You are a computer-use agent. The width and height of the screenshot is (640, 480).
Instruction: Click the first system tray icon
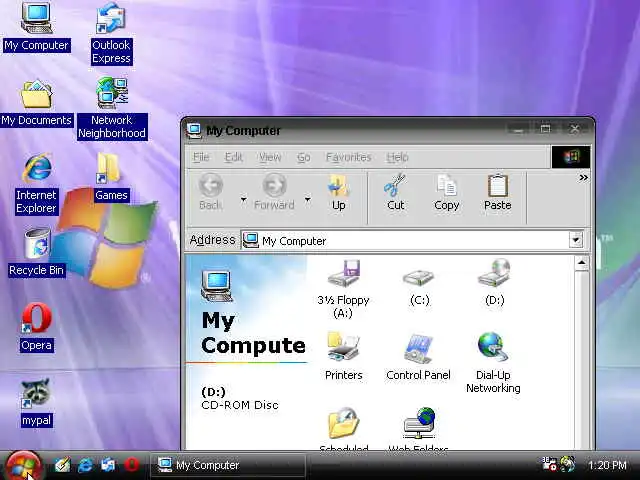pyautogui.click(x=549, y=464)
